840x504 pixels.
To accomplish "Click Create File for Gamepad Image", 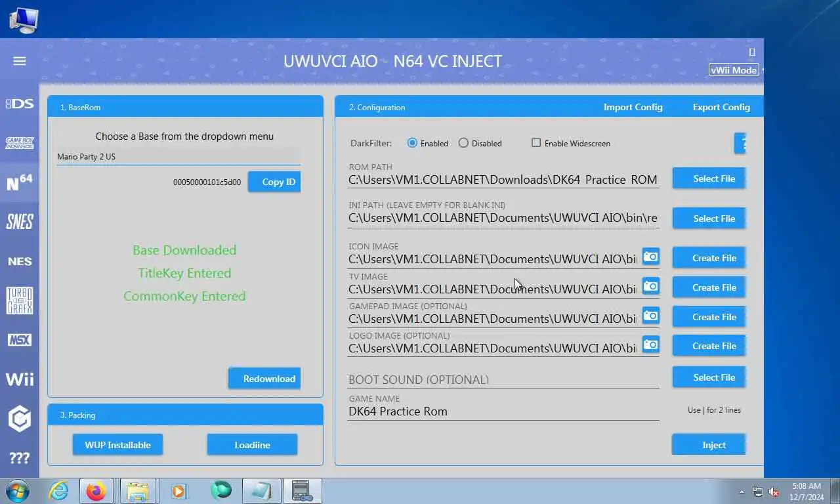I will (x=709, y=317).
